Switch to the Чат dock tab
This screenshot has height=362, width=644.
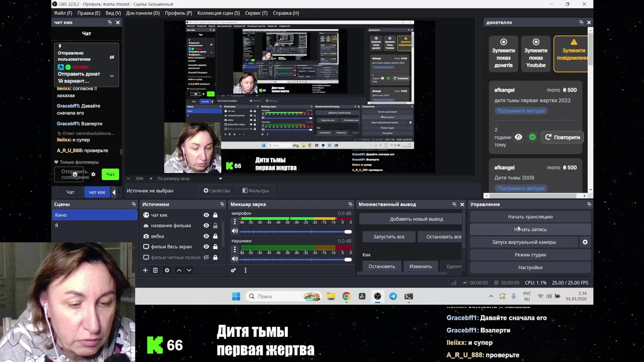pos(70,192)
